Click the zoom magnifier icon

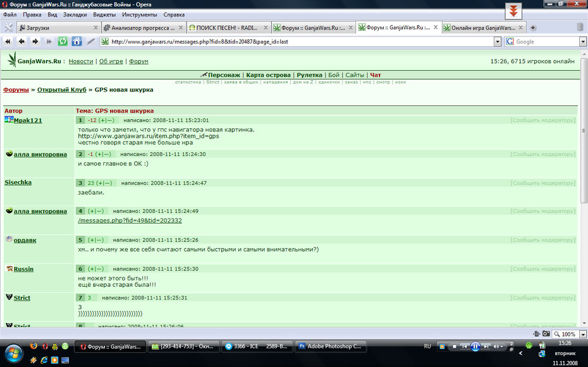coord(557,334)
